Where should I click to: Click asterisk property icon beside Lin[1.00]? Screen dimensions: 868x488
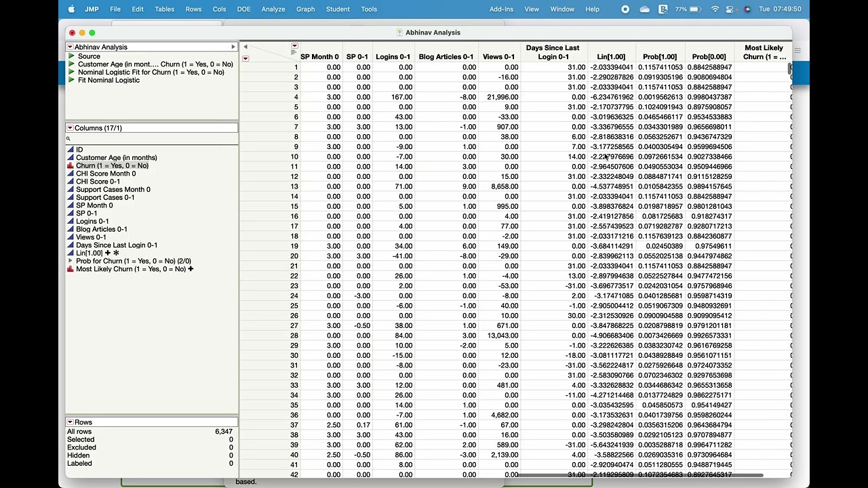tap(116, 253)
